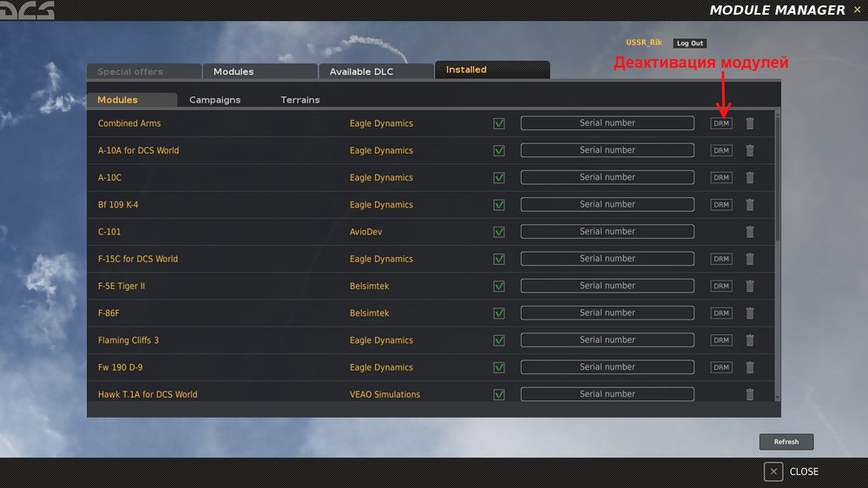
Task: Open the Available DLC tab
Action: tap(377, 71)
